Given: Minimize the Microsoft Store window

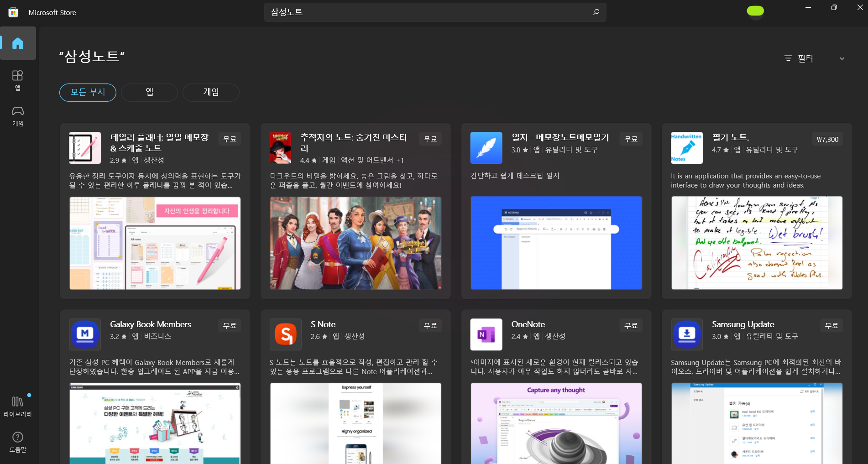Looking at the screenshot, I should tap(808, 7).
